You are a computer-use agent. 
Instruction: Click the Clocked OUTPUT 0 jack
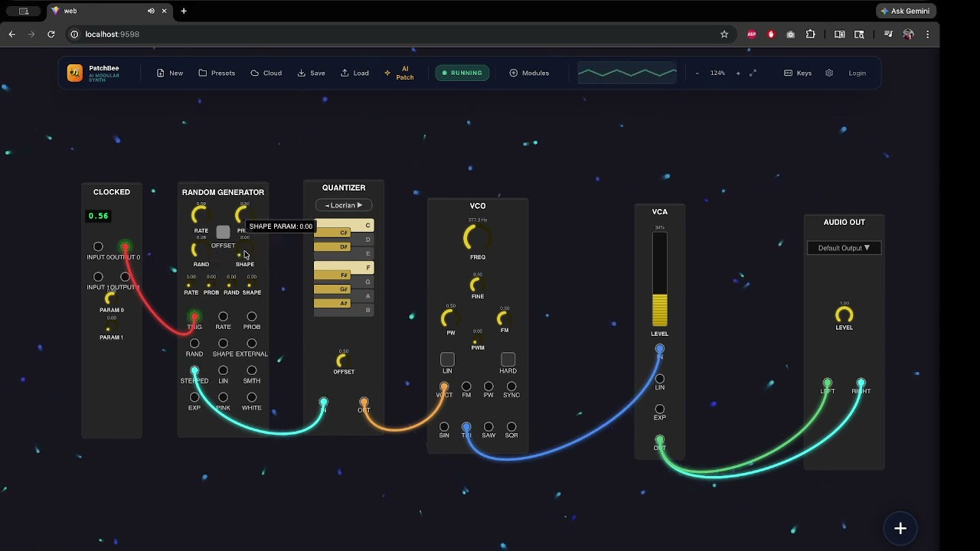click(125, 246)
